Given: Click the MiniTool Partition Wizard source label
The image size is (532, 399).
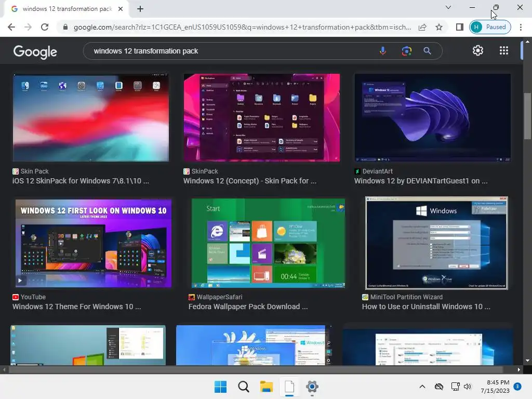Looking at the screenshot, I should [x=406, y=297].
